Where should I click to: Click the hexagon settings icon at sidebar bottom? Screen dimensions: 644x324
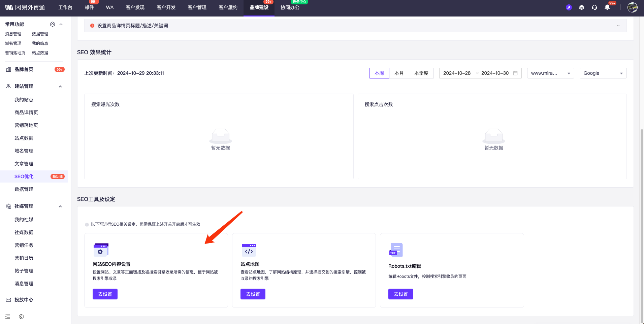click(21, 317)
